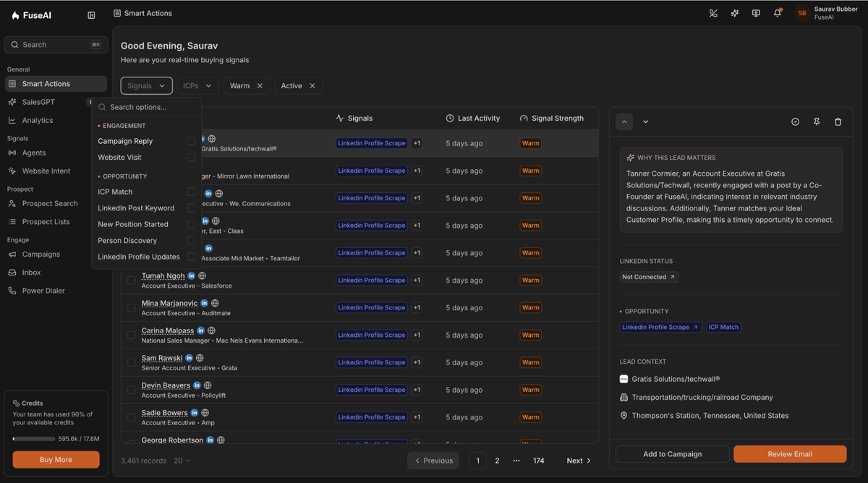Change the 20 records per page dropdown
This screenshot has height=483, width=868.
click(182, 461)
